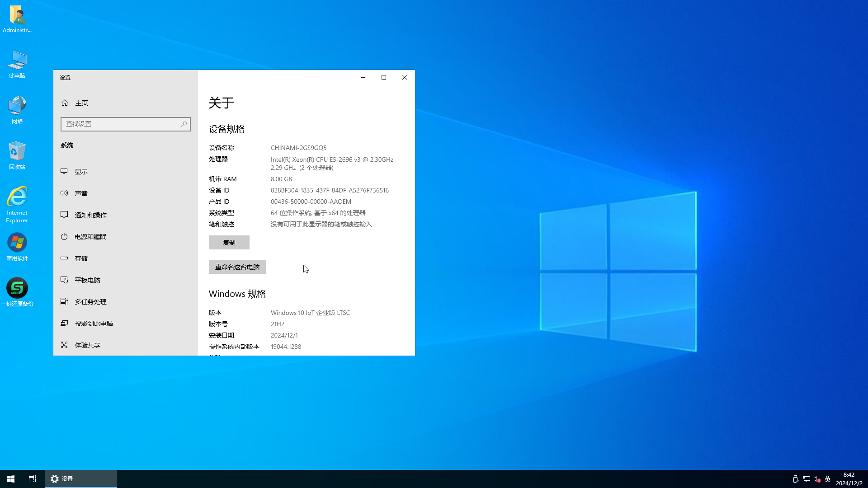Viewport: 868px width, 488px height.
Task: Open the 多任务处理 settings page
Action: [126, 302]
